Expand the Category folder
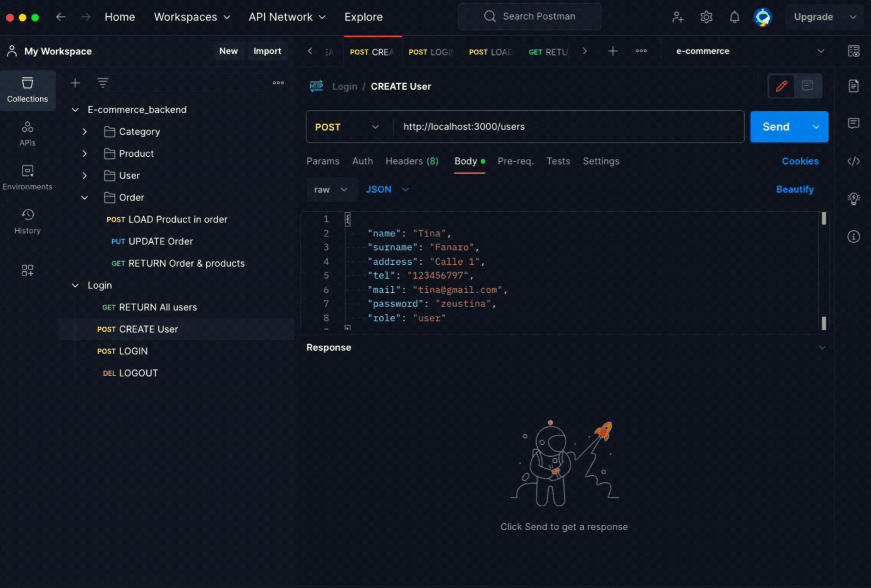This screenshot has width=871, height=588. coord(84,132)
